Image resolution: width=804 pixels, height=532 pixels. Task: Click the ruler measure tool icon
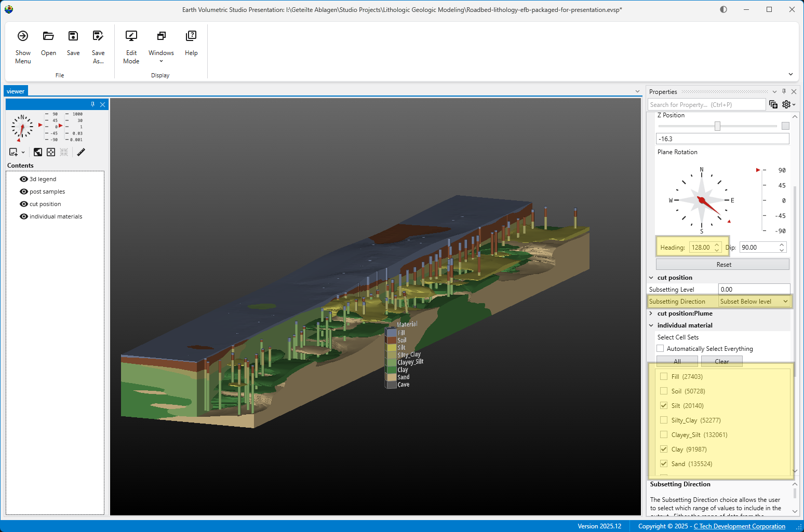81,152
